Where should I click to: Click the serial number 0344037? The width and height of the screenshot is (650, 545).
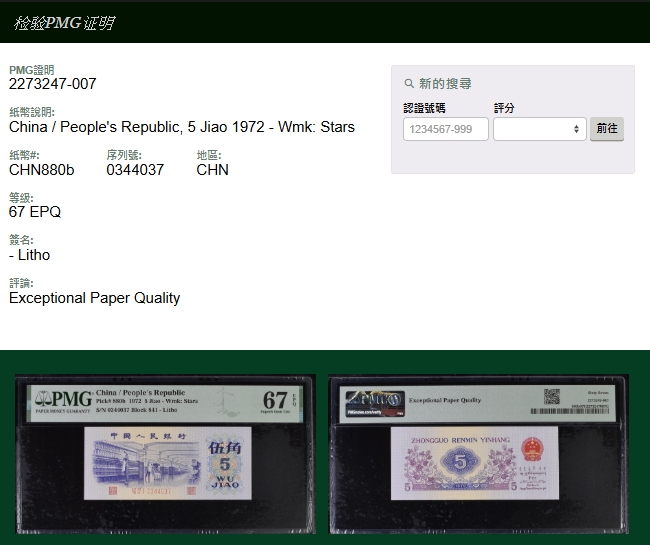135,170
